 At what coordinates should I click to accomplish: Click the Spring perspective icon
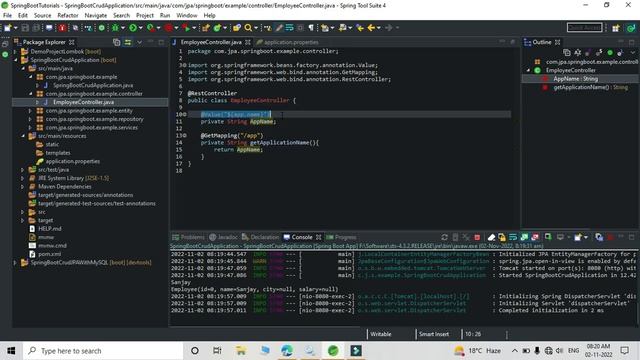point(631,28)
